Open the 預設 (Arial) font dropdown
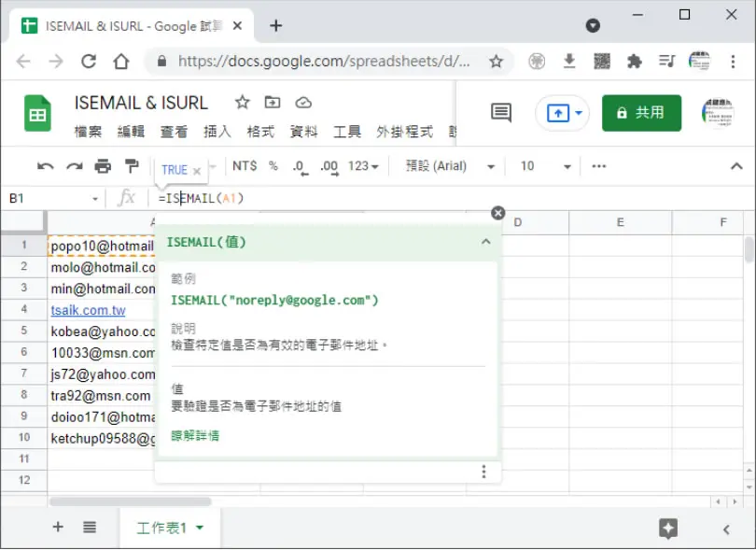 point(450,166)
